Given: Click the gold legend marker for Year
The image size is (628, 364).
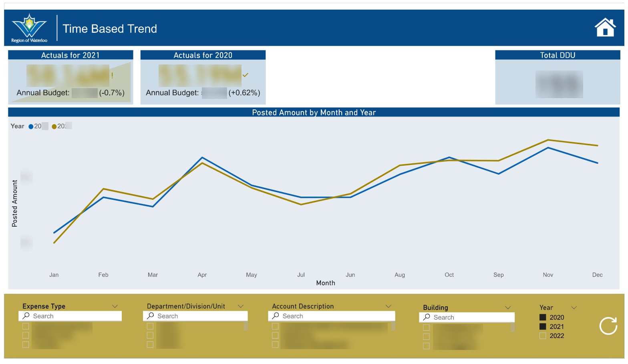Looking at the screenshot, I should coord(54,127).
